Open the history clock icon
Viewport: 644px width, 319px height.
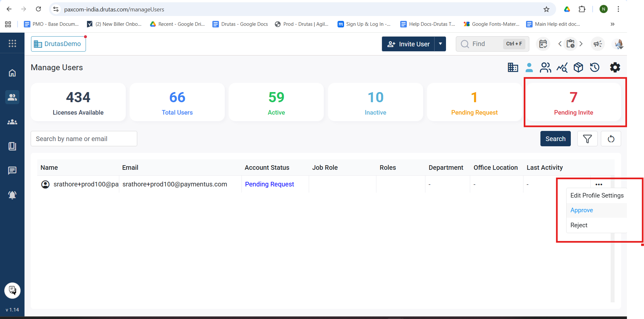[x=595, y=68]
